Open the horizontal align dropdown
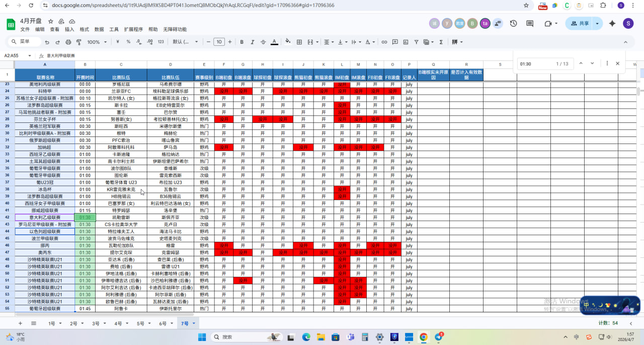The width and height of the screenshot is (644, 345). pyautogui.click(x=330, y=42)
